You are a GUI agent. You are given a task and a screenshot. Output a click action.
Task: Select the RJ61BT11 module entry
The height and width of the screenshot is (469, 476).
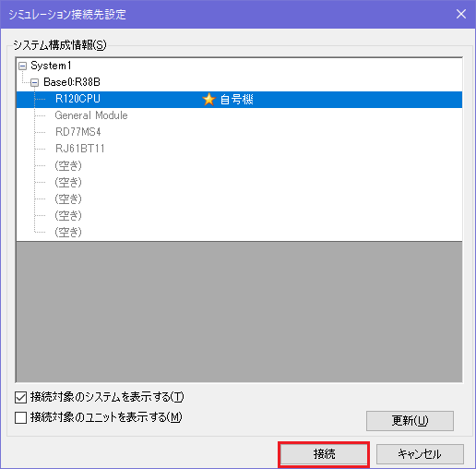pos(80,149)
